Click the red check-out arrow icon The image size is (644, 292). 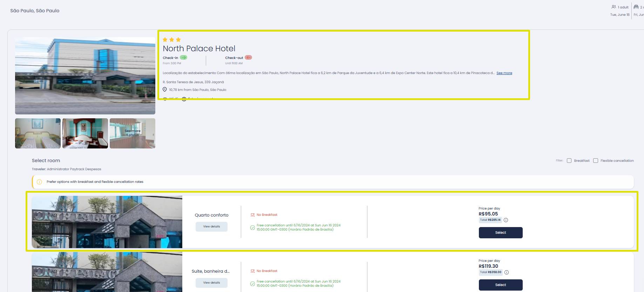pyautogui.click(x=248, y=58)
